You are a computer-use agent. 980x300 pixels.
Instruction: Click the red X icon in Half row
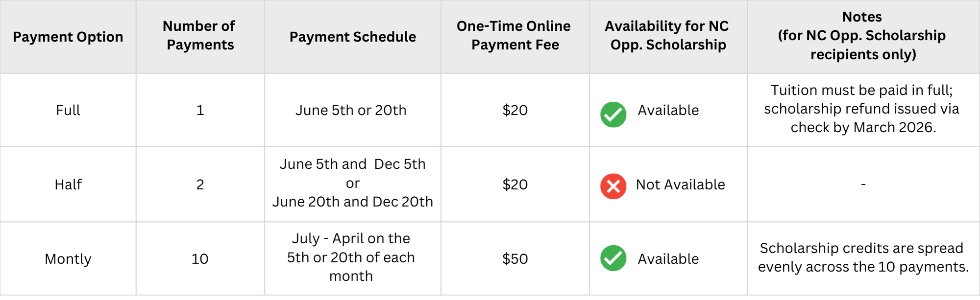click(613, 186)
